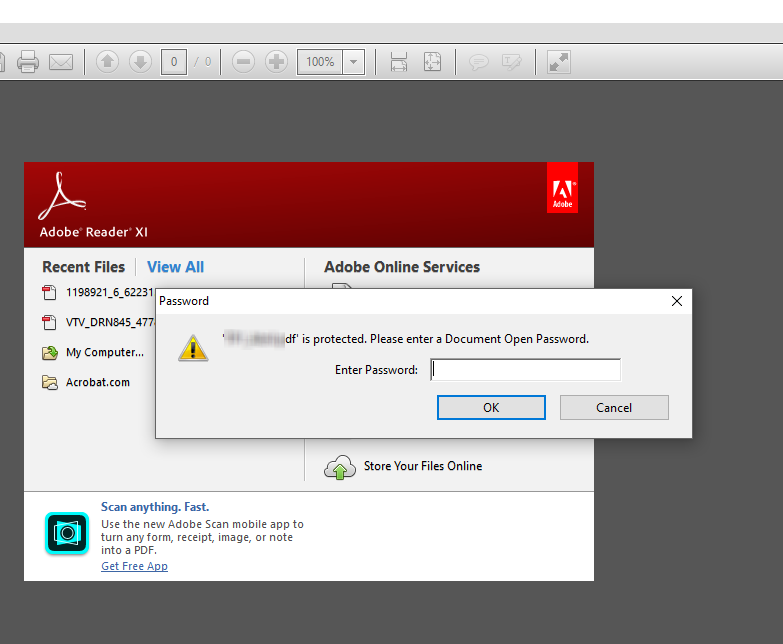Click the warning triangle icon in dialog
The height and width of the screenshot is (644, 783).
pos(193,347)
